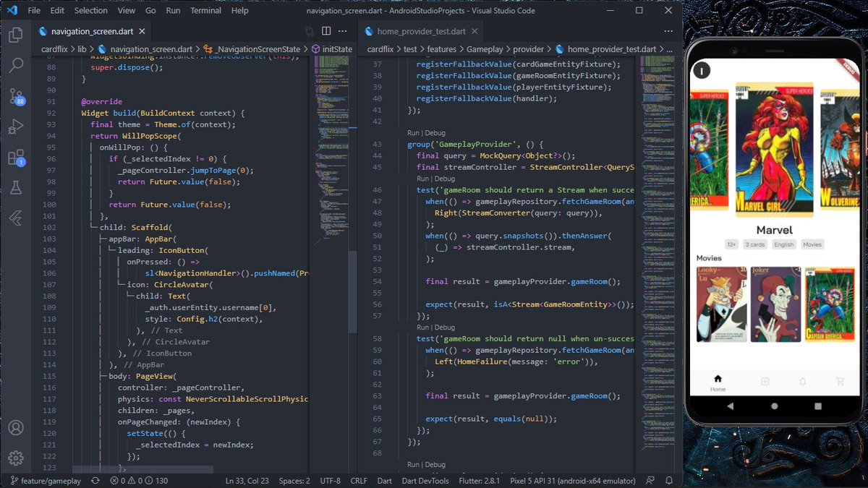This screenshot has height=488, width=868.
Task: Tap the add-box icon in phone bottom navigation
Action: (765, 381)
